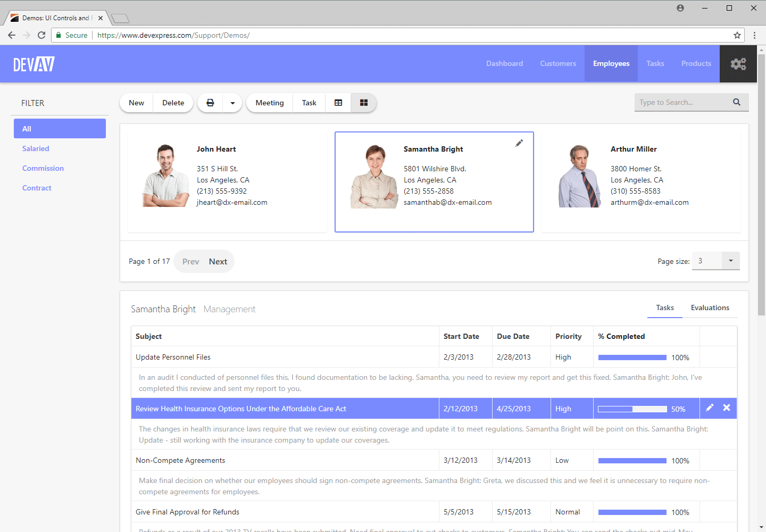Viewport: 766px width, 532px height.
Task: Edit Samantha Bright's card with pencil icon
Action: (x=519, y=143)
